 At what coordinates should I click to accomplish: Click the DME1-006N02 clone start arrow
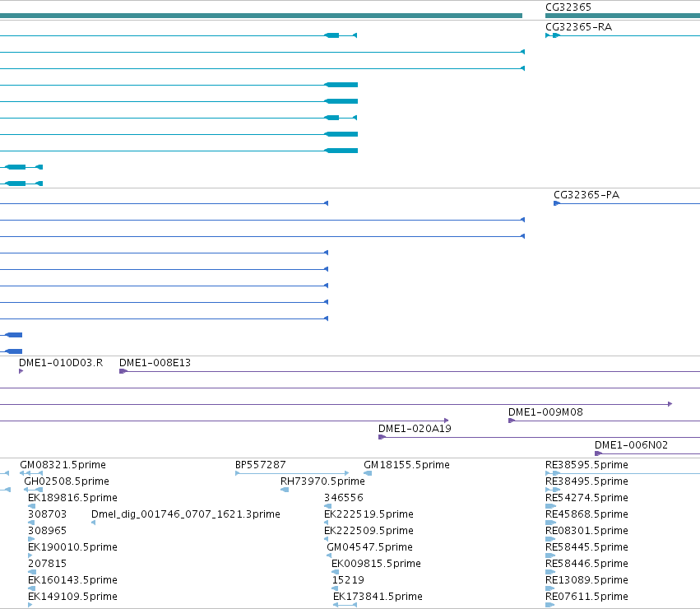coord(598,453)
